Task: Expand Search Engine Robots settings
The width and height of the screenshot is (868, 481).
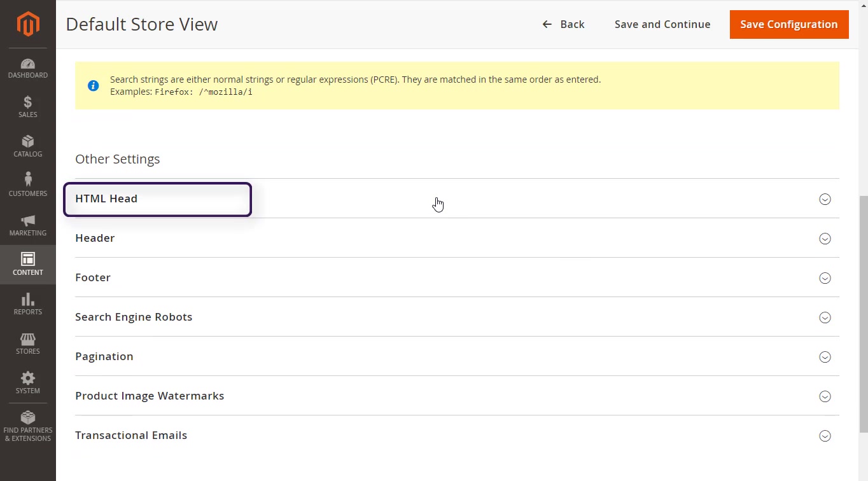Action: 825,317
